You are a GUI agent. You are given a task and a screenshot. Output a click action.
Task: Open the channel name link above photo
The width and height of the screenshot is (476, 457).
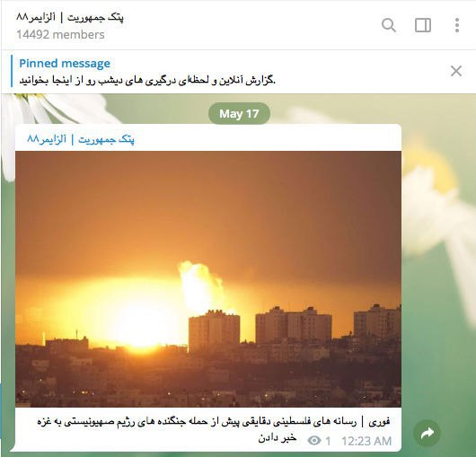click(81, 139)
